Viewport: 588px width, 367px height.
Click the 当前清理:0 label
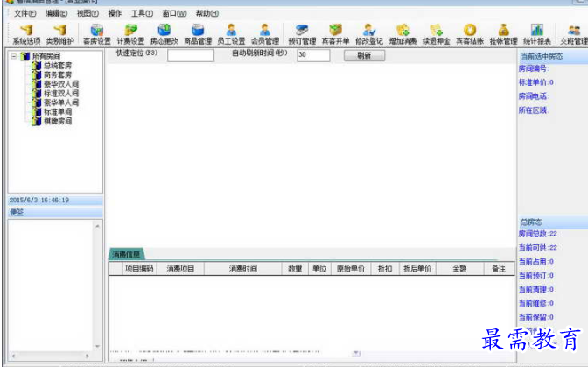coord(535,289)
